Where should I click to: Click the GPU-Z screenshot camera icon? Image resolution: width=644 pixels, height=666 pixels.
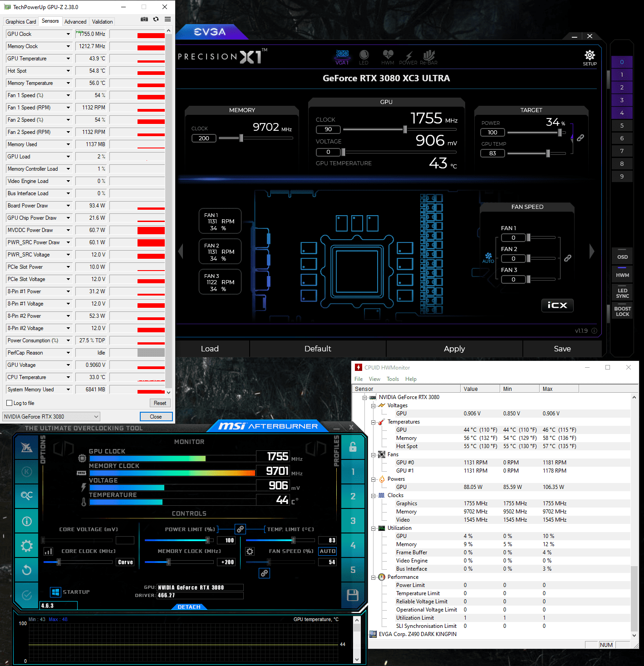click(x=144, y=19)
